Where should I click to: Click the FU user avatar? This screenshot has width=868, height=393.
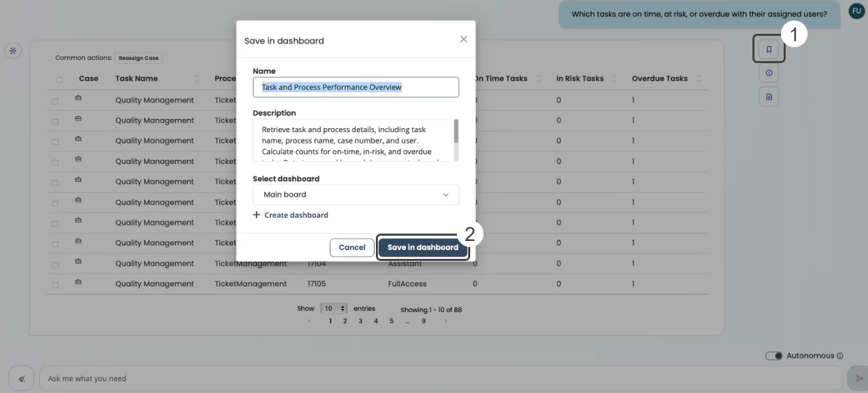(x=857, y=11)
